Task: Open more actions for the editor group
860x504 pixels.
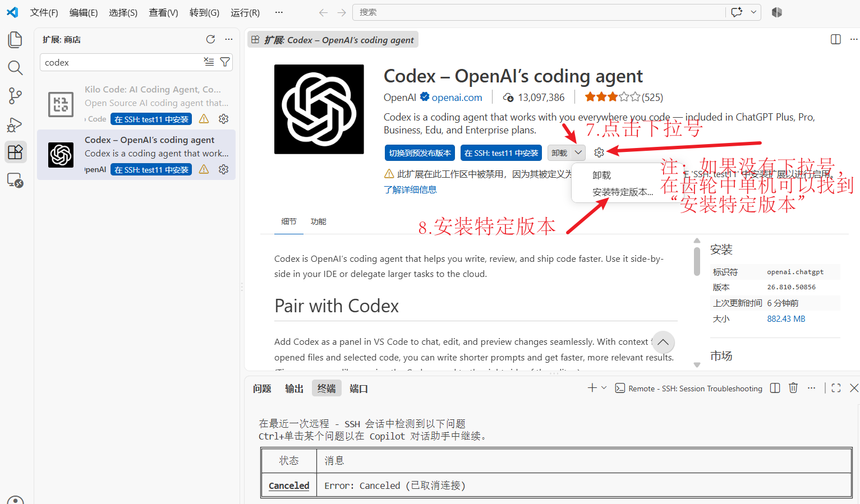Action: coord(853,39)
